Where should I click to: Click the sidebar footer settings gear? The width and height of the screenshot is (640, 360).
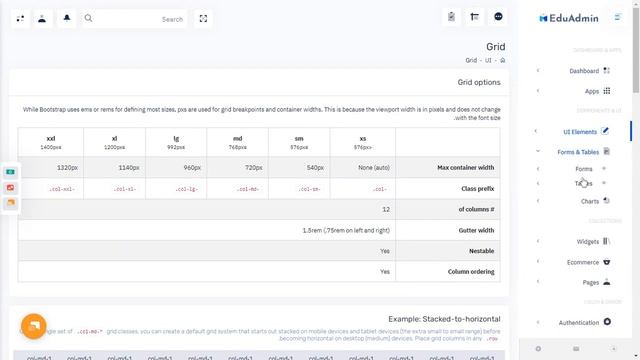(538, 349)
